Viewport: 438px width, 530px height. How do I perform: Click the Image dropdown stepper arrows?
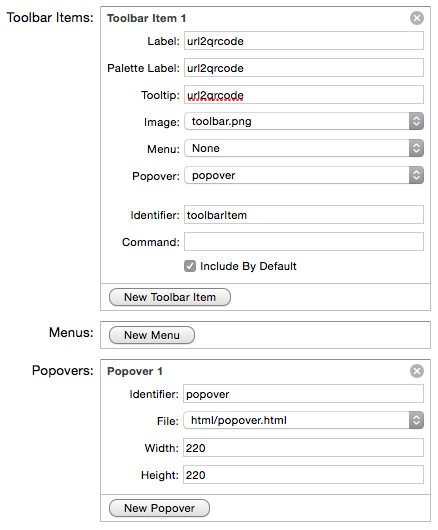tap(416, 121)
